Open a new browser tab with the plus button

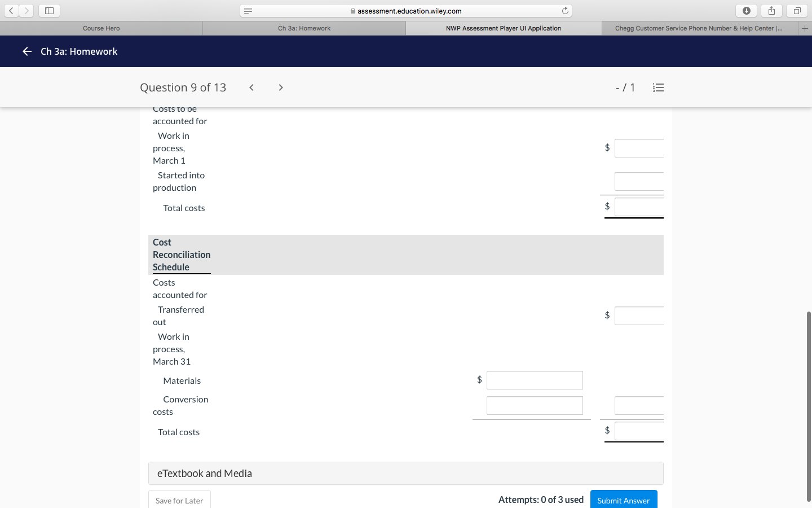[805, 28]
